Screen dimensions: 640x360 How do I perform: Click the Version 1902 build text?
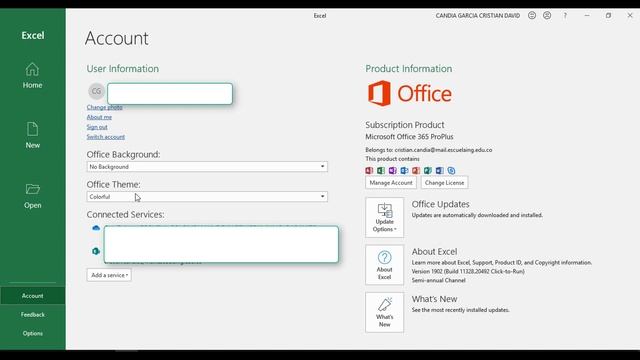468,271
